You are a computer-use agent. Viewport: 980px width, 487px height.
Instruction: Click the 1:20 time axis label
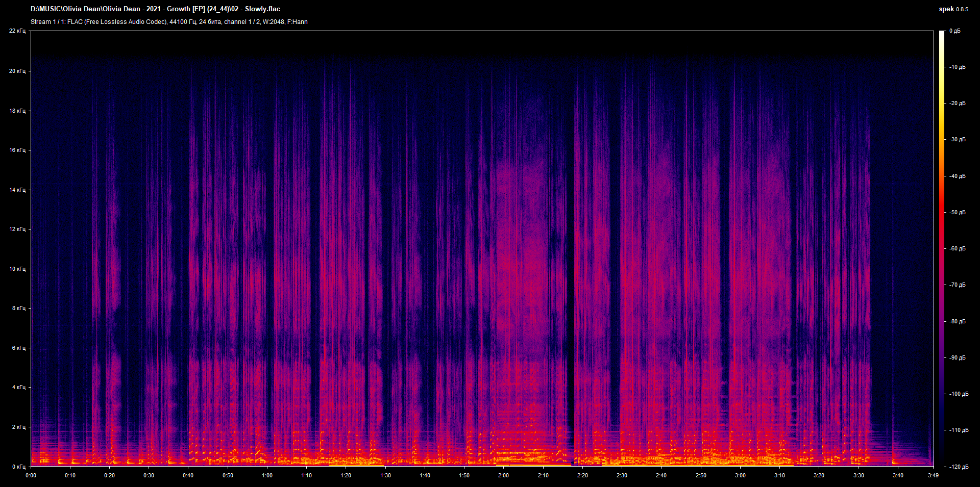tap(346, 475)
